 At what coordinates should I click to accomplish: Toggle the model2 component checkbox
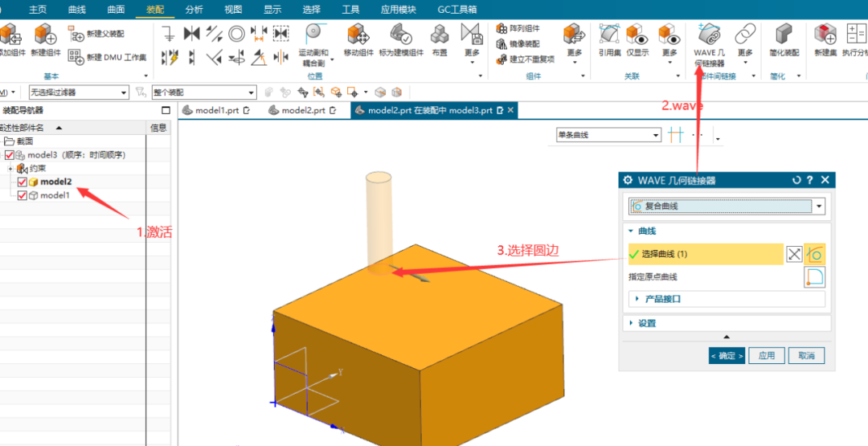coord(22,182)
